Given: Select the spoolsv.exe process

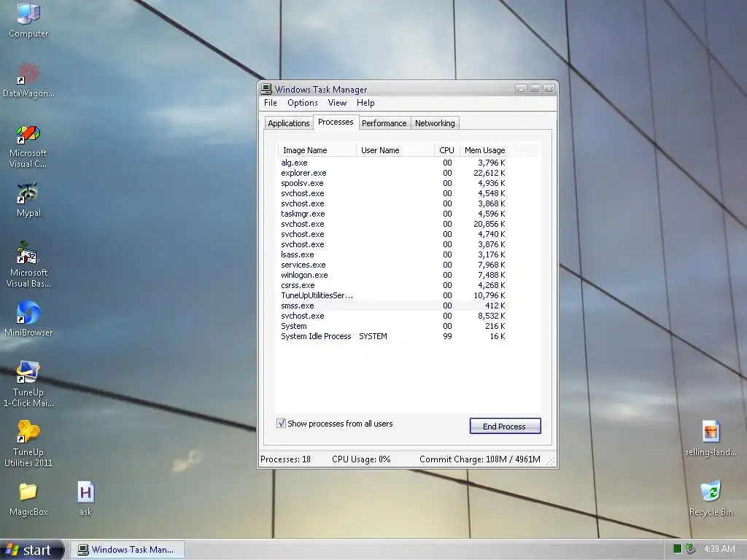Looking at the screenshot, I should pyautogui.click(x=393, y=183).
